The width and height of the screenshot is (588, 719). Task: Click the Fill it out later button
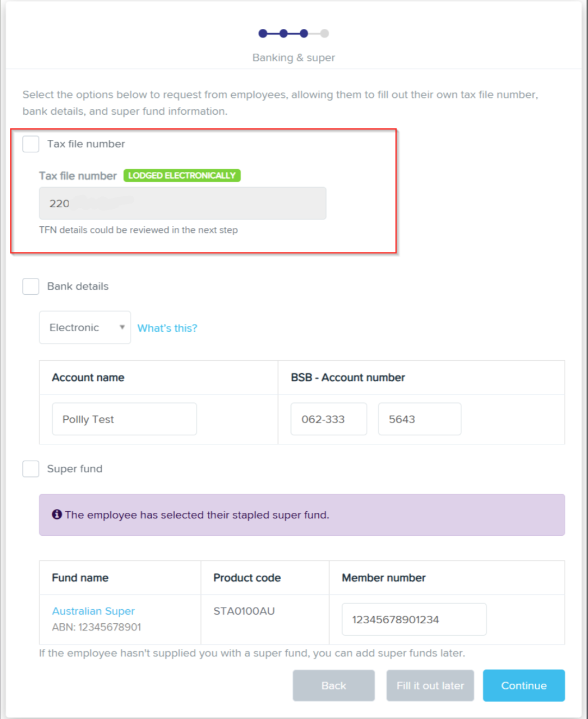430,686
